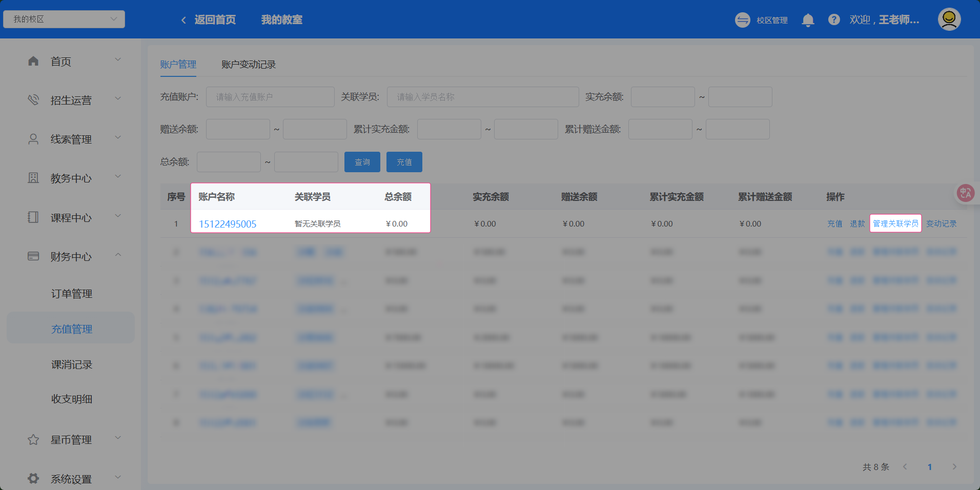
Task: Click the user avatar in header
Action: (949, 19)
